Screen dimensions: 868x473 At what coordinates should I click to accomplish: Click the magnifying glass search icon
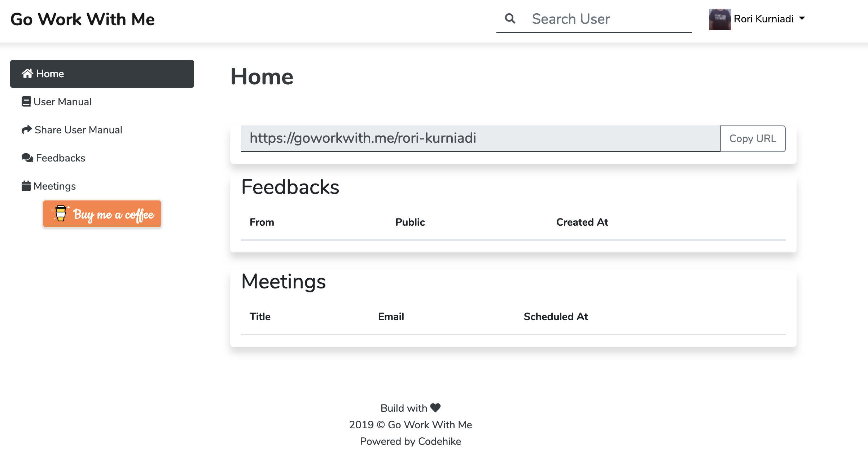pos(510,18)
